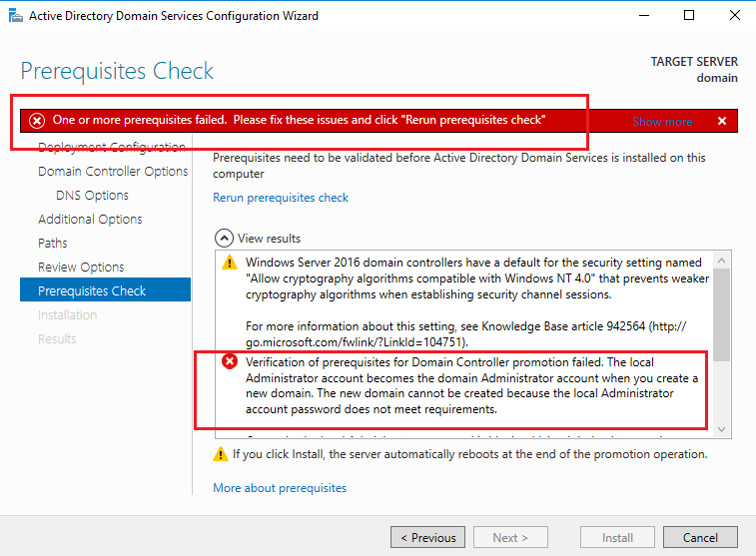Switch to the Paths step
Image resolution: width=756 pixels, height=556 pixels.
[53, 243]
